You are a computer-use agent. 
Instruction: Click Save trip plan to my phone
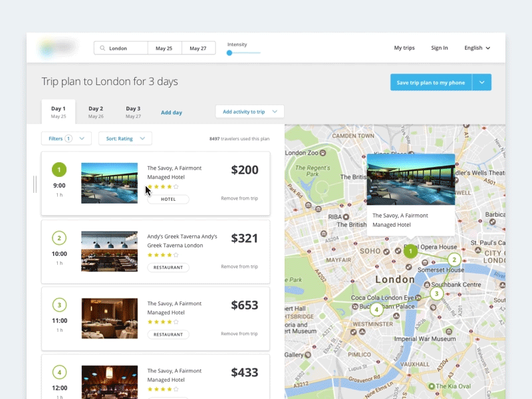[x=433, y=82]
